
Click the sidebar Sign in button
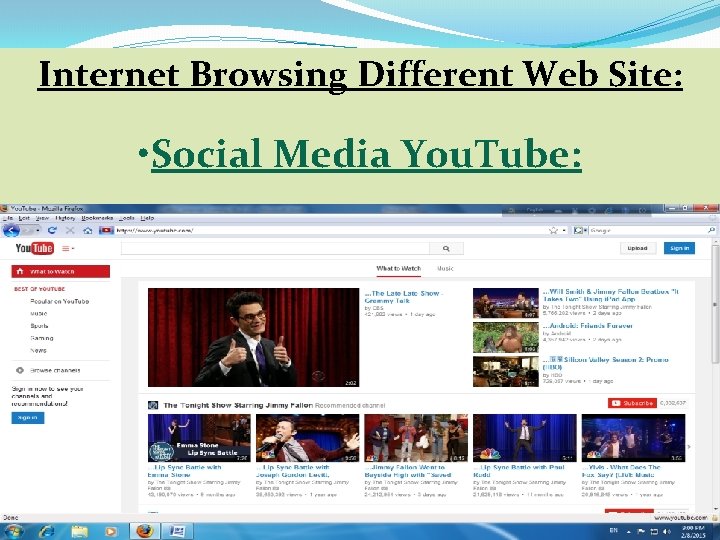pyautogui.click(x=28, y=418)
